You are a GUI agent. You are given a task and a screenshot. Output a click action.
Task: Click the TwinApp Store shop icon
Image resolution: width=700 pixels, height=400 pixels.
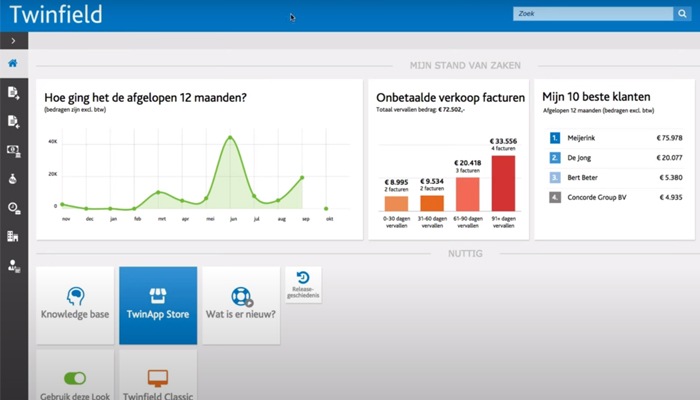pos(158,296)
